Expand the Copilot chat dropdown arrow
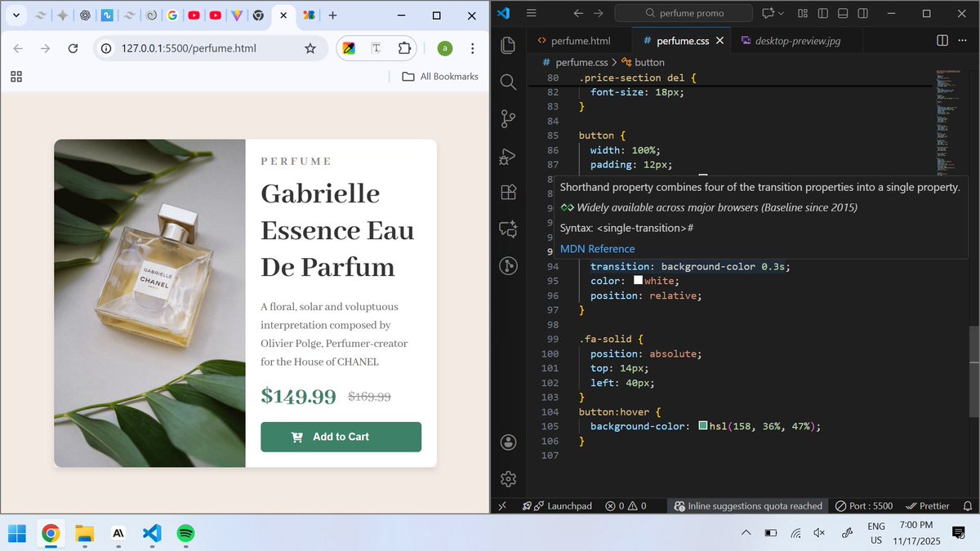 [x=782, y=13]
